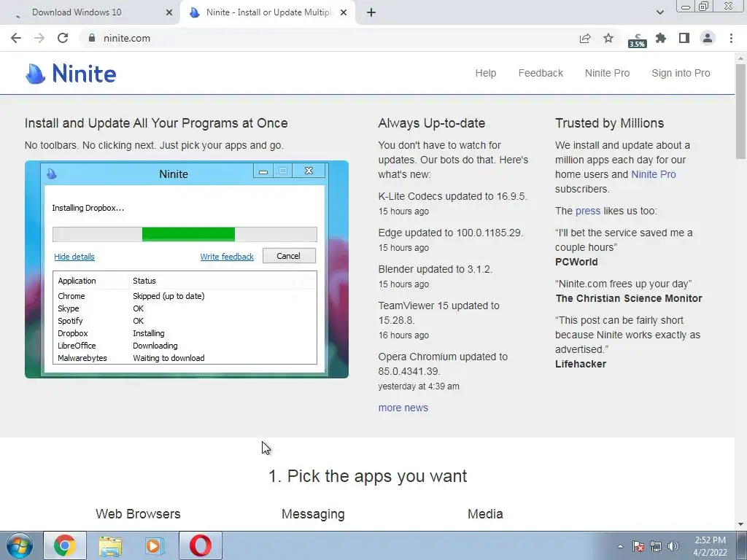Toggle the browser side panel icon
The width and height of the screenshot is (747, 560).
tap(684, 38)
